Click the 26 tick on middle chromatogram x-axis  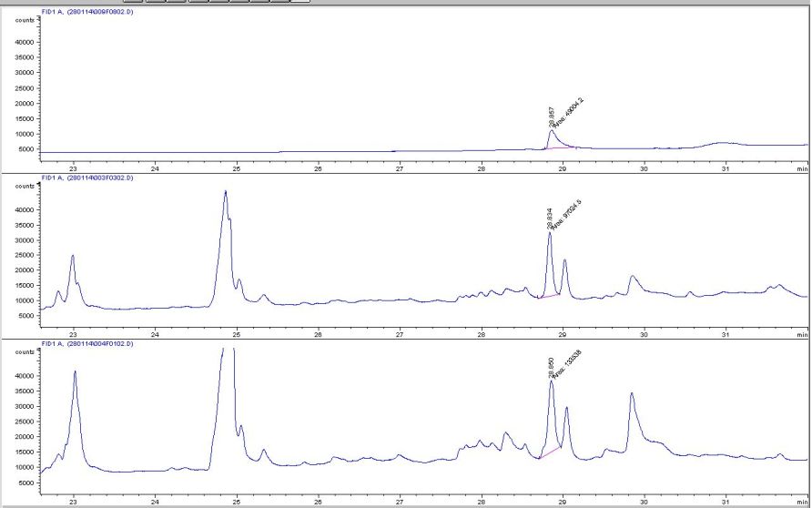click(x=318, y=333)
